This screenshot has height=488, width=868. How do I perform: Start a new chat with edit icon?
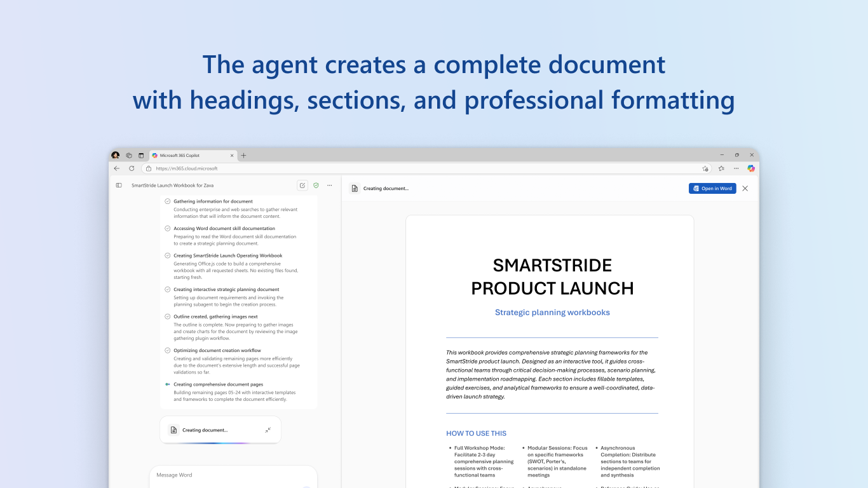click(302, 186)
